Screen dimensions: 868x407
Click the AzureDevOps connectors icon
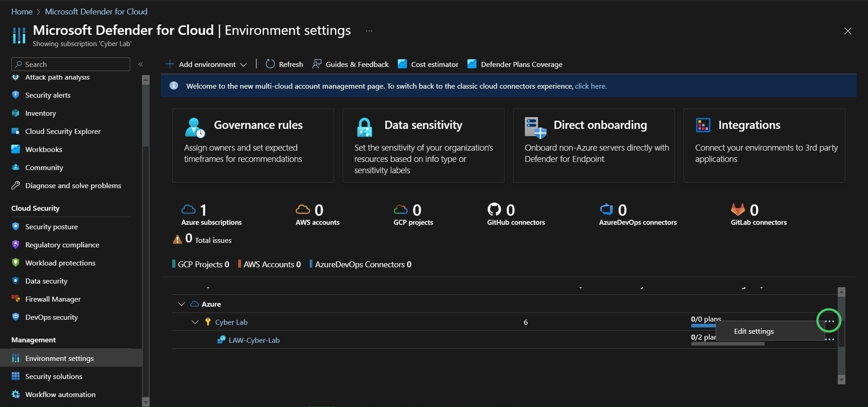tap(606, 209)
